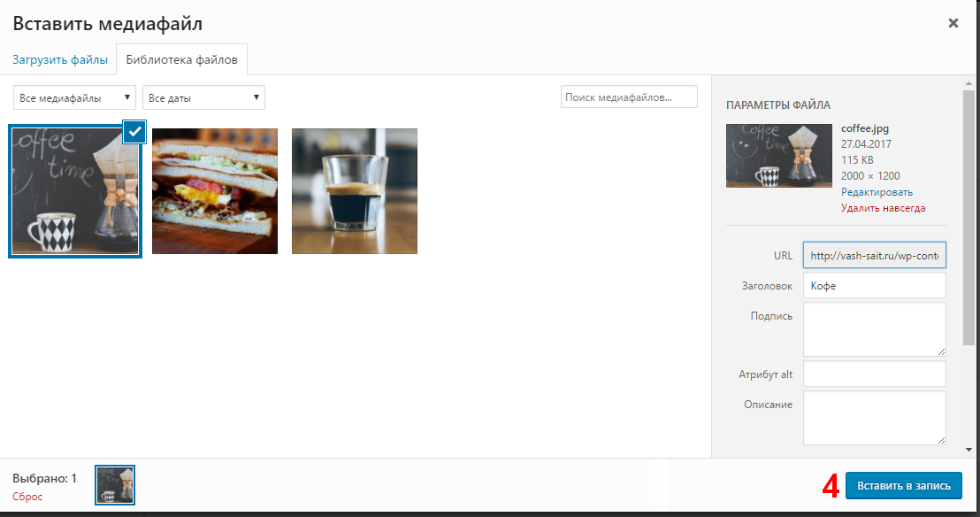Open the Все даты dropdown
This screenshot has height=517, width=980.
[203, 97]
